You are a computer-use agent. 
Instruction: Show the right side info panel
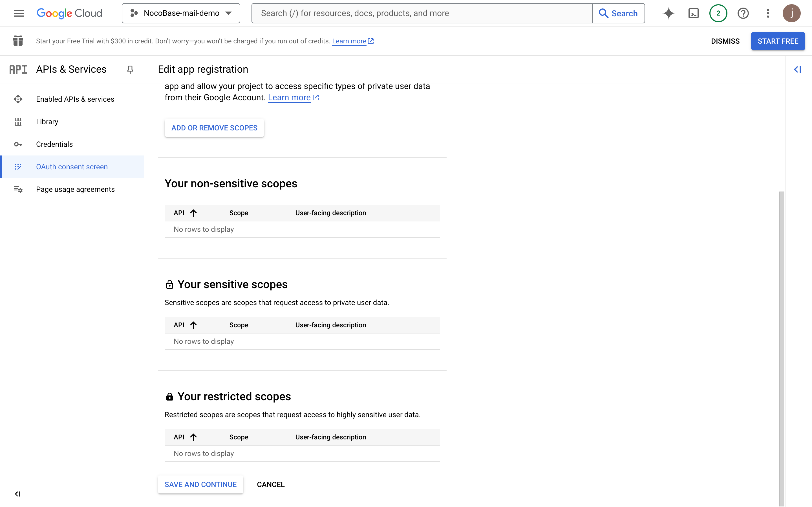pos(798,69)
